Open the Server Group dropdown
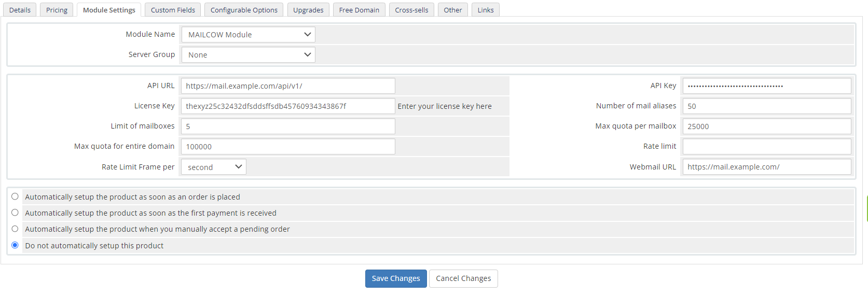 (x=248, y=55)
